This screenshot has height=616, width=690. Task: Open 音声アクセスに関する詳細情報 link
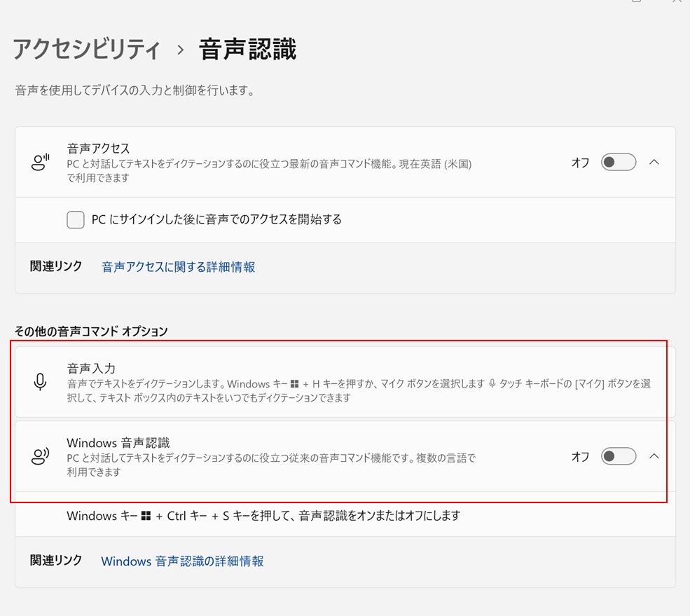(177, 267)
